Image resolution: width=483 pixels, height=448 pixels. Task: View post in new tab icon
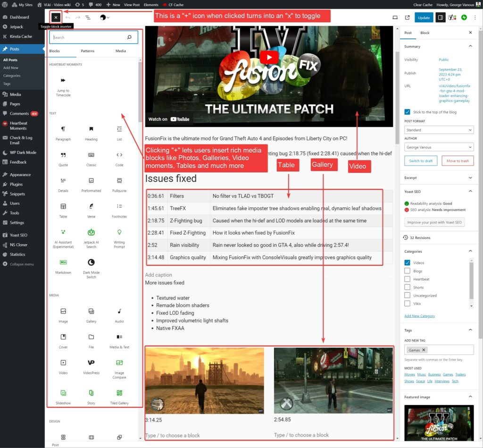[407, 17]
